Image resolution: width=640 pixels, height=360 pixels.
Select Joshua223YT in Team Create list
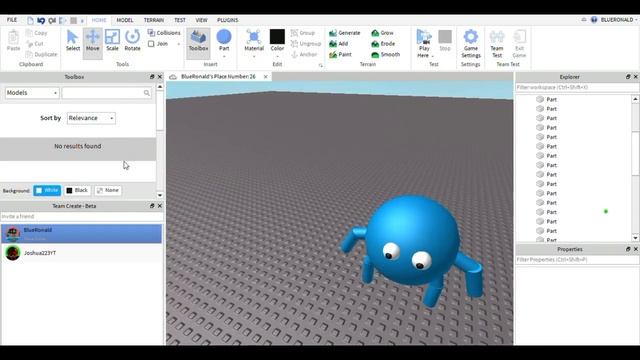pos(81,253)
